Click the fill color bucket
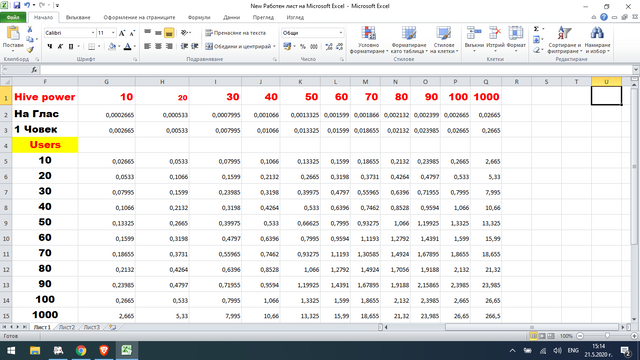The width and height of the screenshot is (640, 360). pos(112,47)
